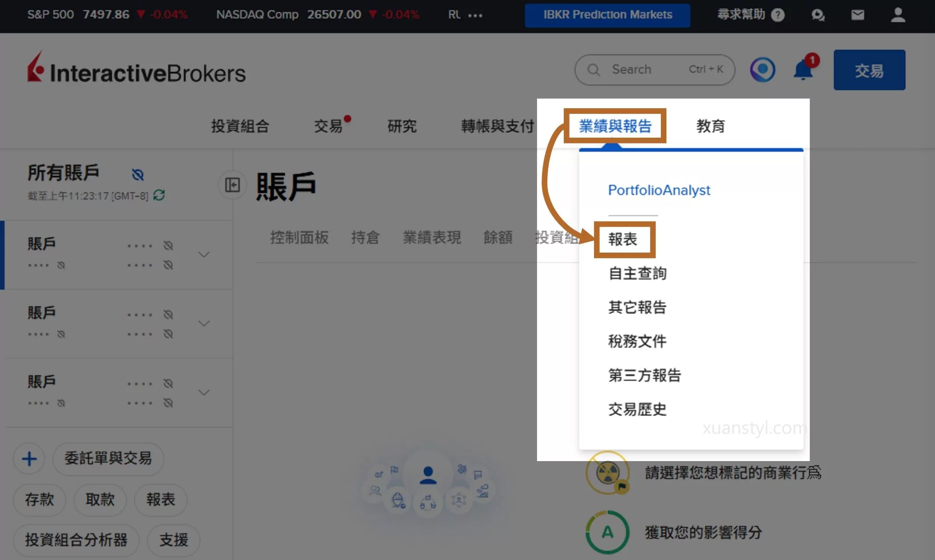Click NASDAQ Comp ticker quote
The width and height of the screenshot is (935, 560).
(x=317, y=15)
